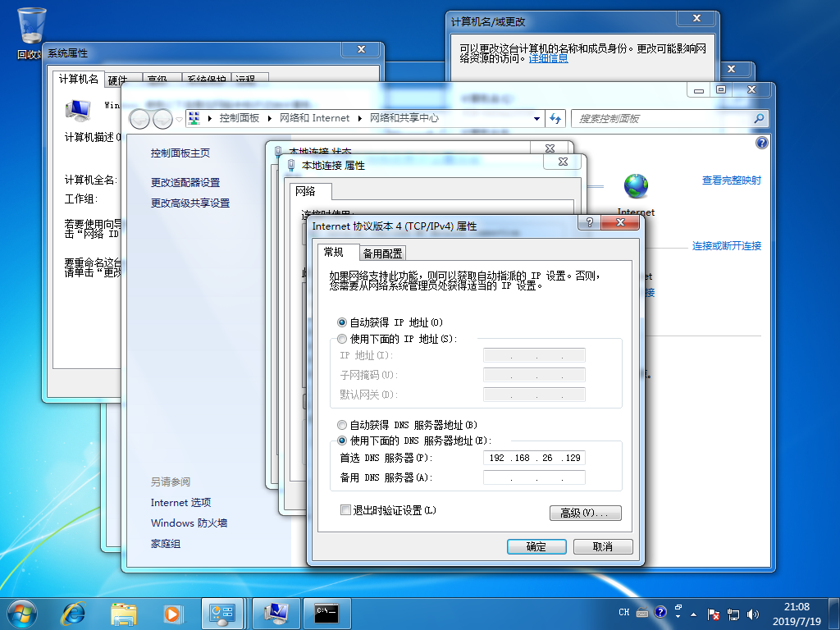Click the volume speaker tray icon
The image size is (840, 630).
(x=753, y=613)
